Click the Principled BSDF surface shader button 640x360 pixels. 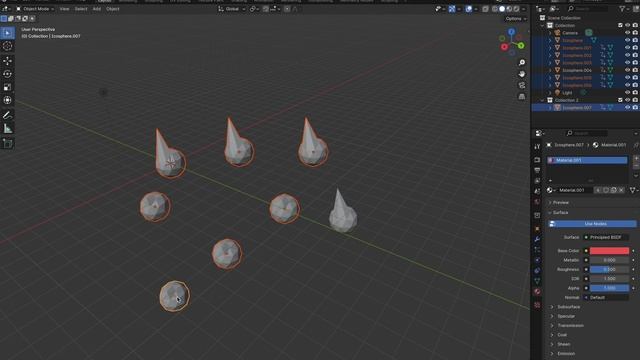(x=606, y=237)
